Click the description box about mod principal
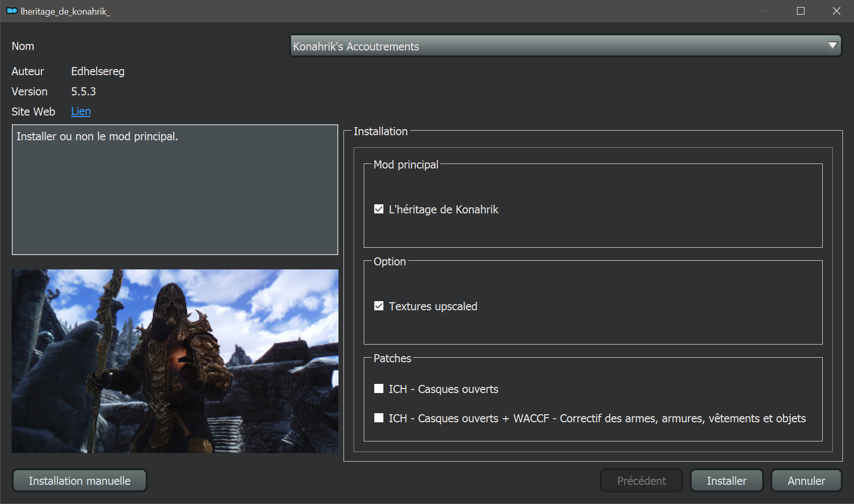Screen dimensions: 854x504 click(175, 190)
